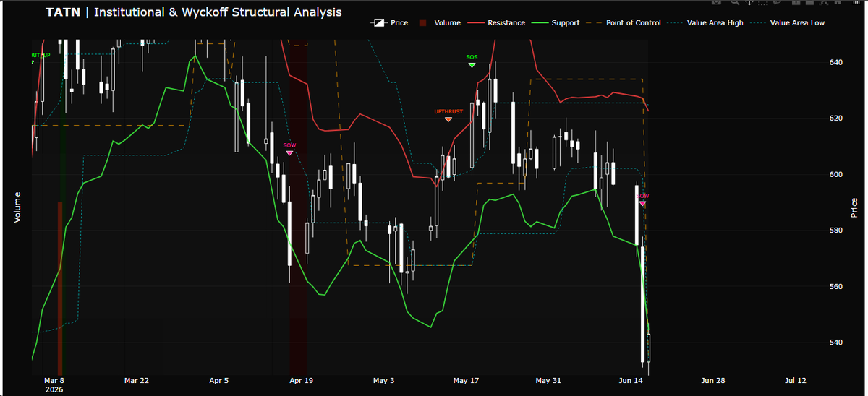Toggle Value Area Low legend entry
The height and width of the screenshot is (396, 868).
tap(788, 22)
